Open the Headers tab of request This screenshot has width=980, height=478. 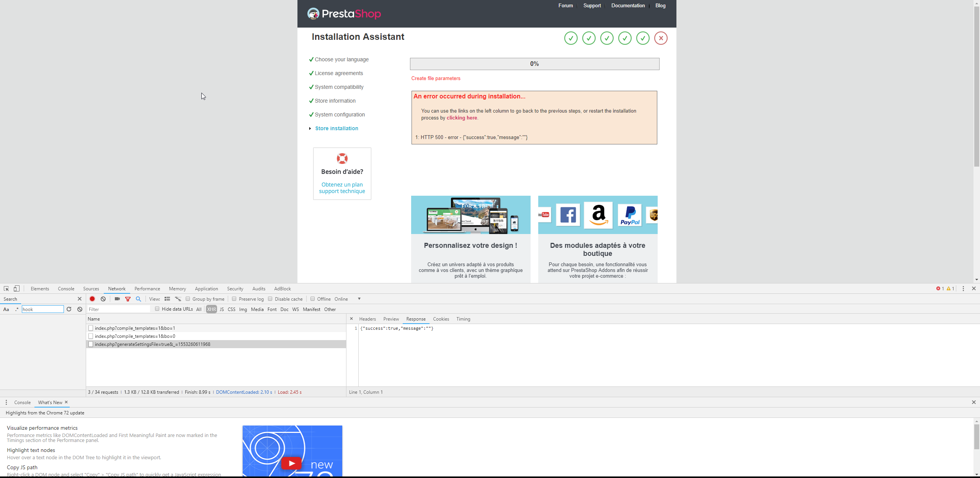point(367,319)
